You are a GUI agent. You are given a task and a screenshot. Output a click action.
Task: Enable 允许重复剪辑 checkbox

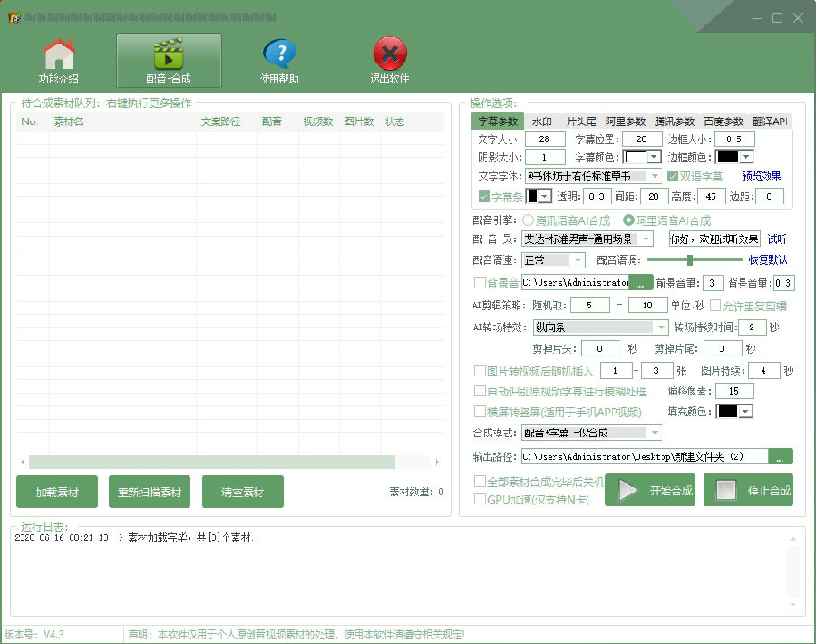pos(715,305)
